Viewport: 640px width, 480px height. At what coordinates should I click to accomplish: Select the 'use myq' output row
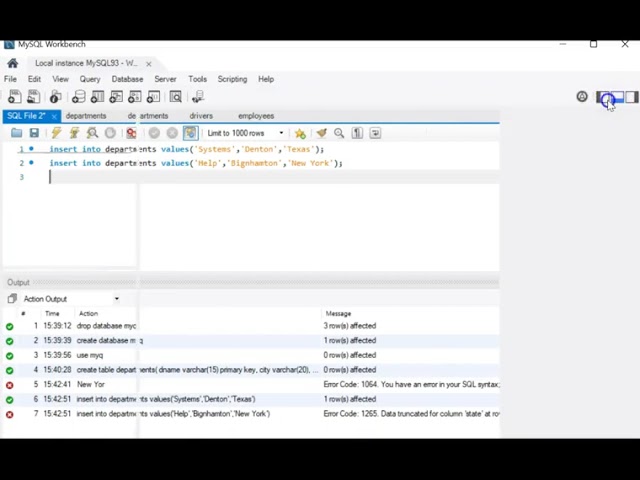pyautogui.click(x=251, y=355)
